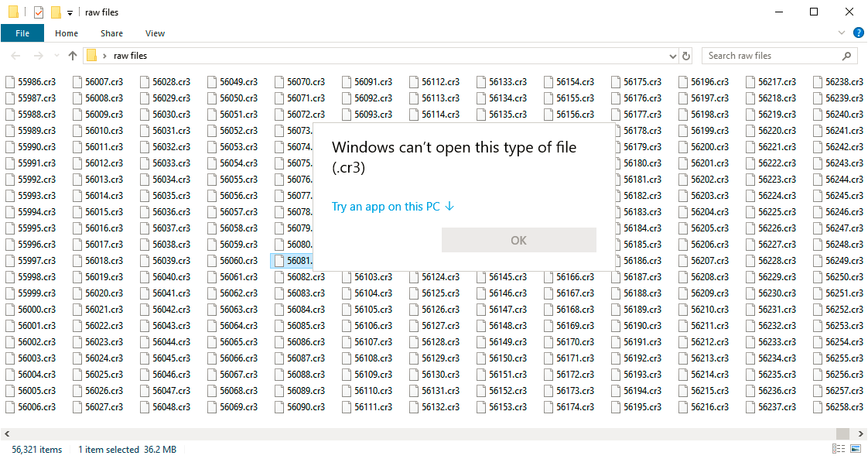Open the File menu
This screenshot has width=868, height=459.
22,33
